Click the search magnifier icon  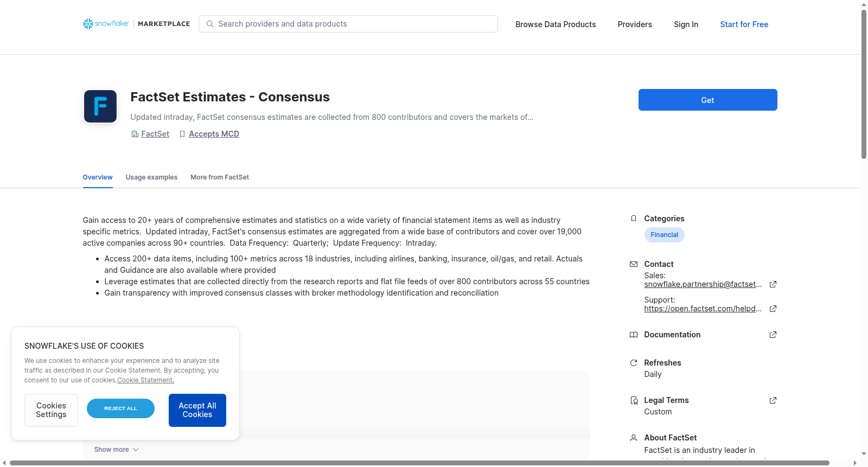(210, 24)
